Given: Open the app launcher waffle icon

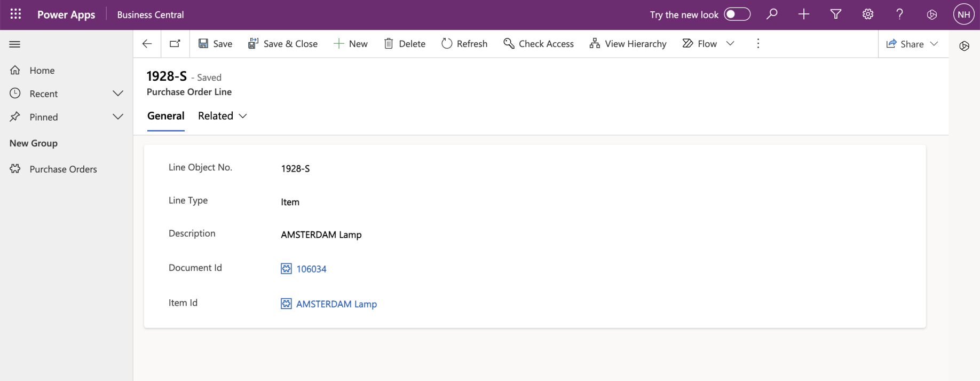Looking at the screenshot, I should (15, 14).
